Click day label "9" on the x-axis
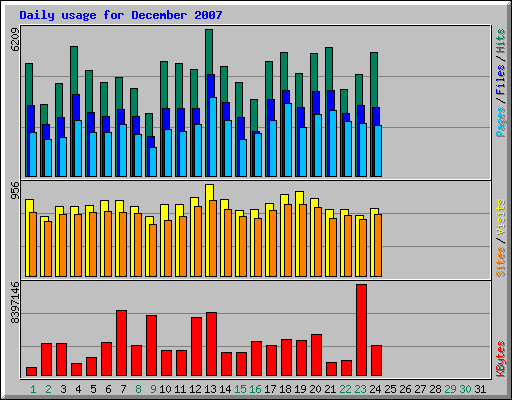The image size is (512, 400). point(153,389)
